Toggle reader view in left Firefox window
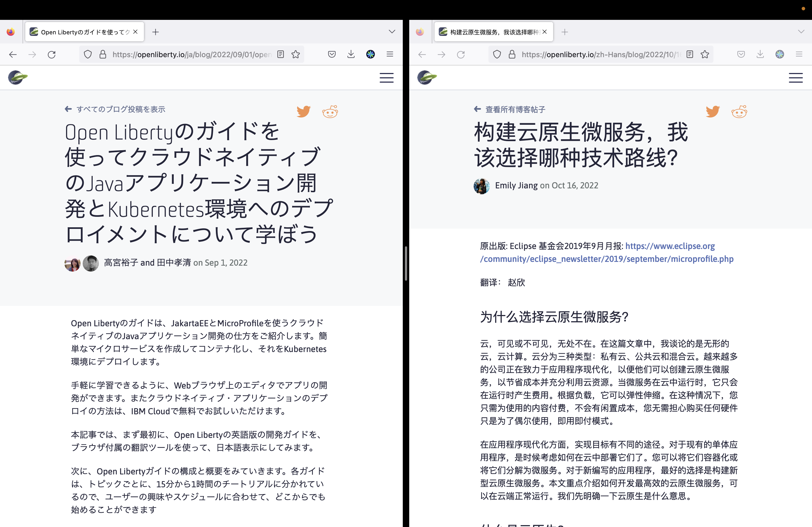Screen dimensions: 812x527 pyautogui.click(x=280, y=54)
